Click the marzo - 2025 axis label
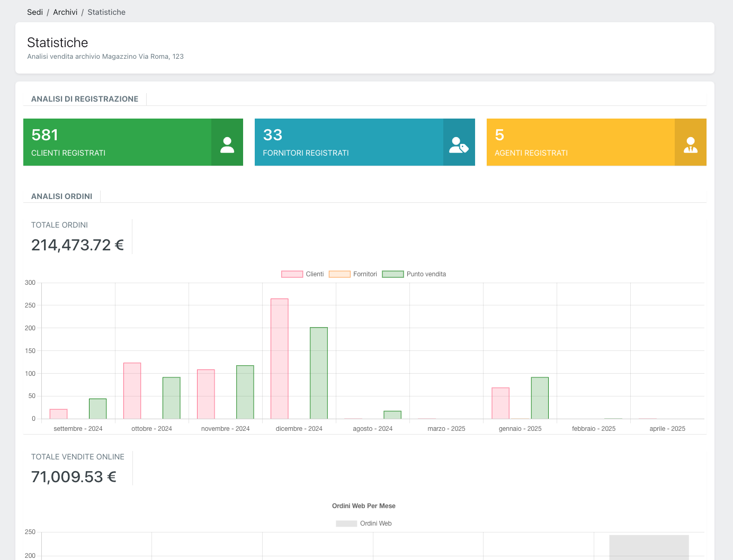The height and width of the screenshot is (560, 733). pyautogui.click(x=446, y=429)
